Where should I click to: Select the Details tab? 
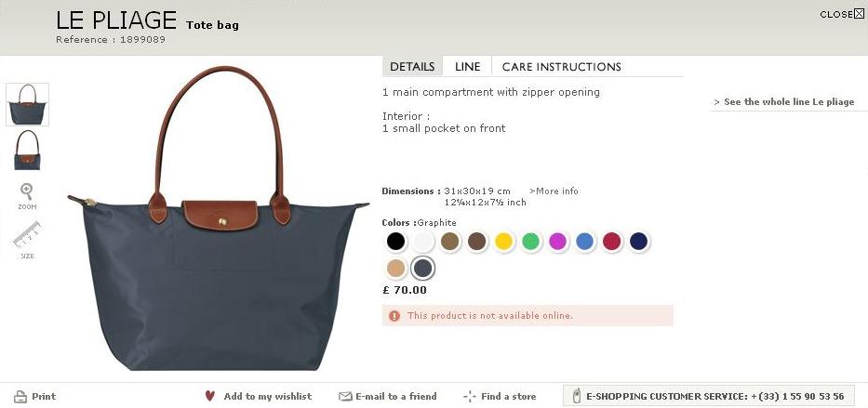tap(412, 67)
